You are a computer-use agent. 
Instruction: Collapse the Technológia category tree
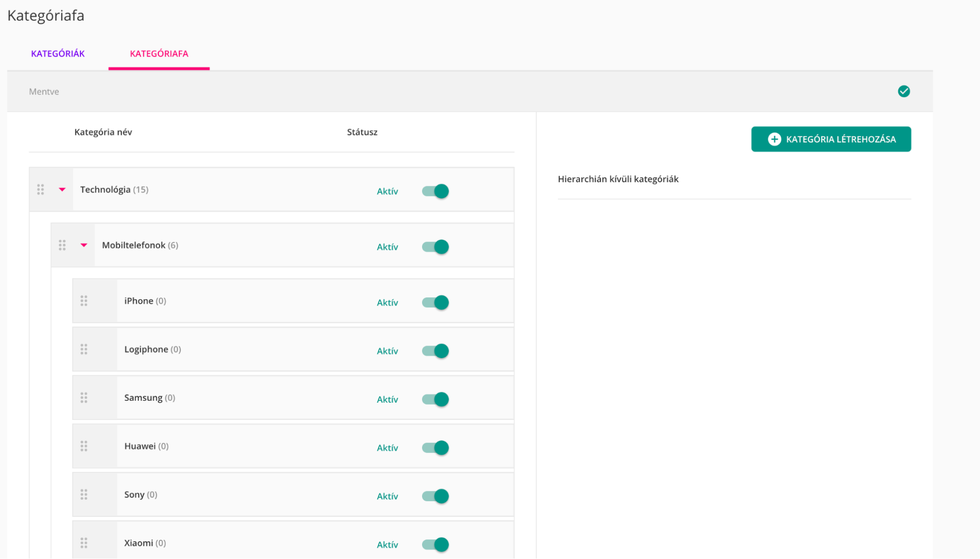coord(62,190)
